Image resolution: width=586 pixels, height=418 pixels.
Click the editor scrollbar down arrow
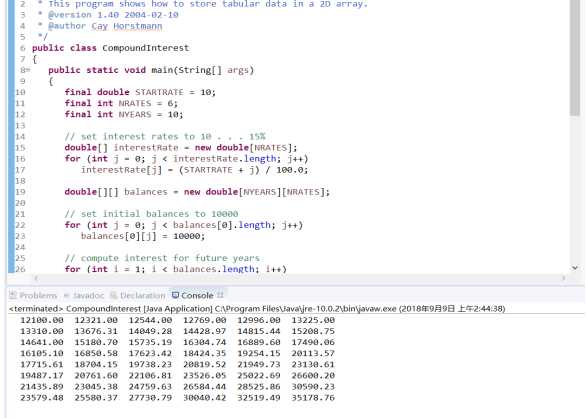575,268
